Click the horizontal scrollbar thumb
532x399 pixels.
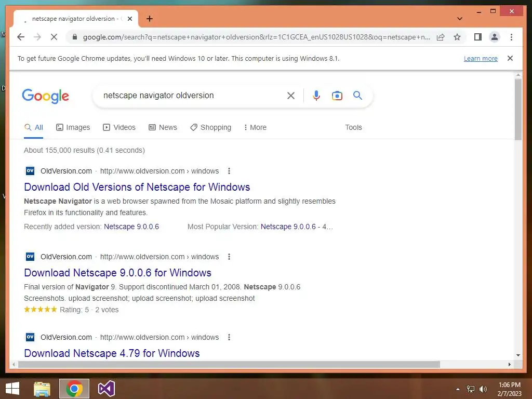pos(229,364)
